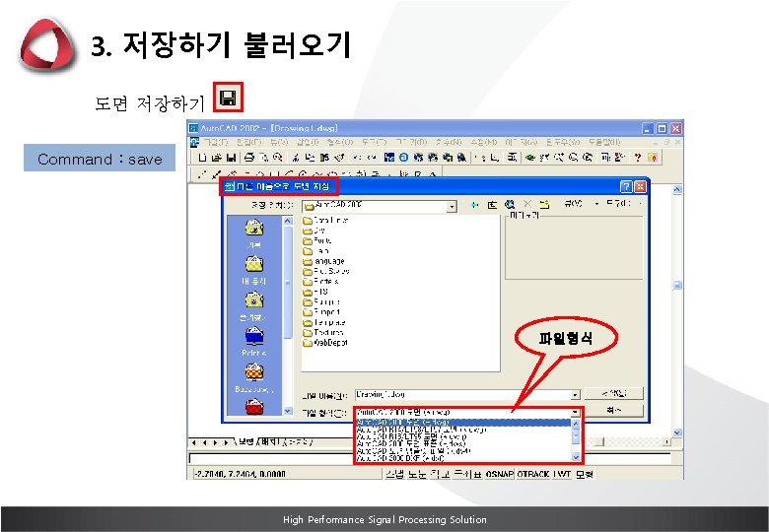This screenshot has width=769, height=532.
Task: Choose AutoCAD 2000 DXF (*.dxf) format option
Action: (x=463, y=458)
